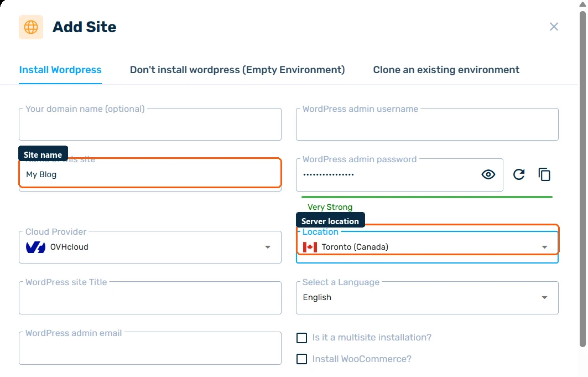Viewport: 588px width, 377px height.
Task: Open the Select a Language dropdown
Action: (x=427, y=298)
